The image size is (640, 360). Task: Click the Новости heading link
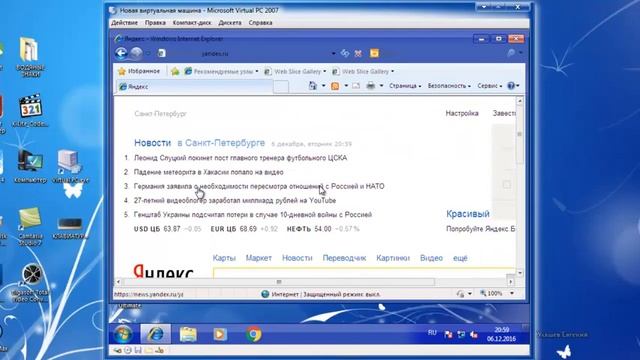tap(152, 143)
